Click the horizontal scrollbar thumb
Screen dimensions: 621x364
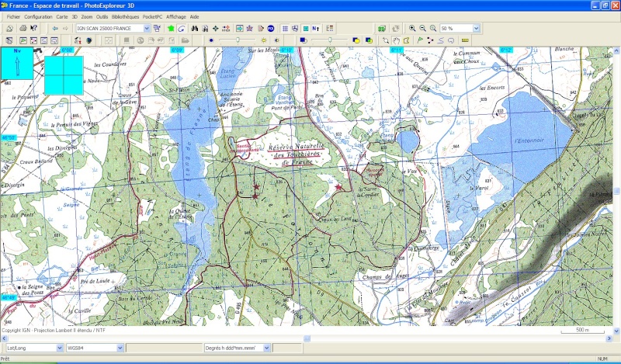tap(307, 338)
